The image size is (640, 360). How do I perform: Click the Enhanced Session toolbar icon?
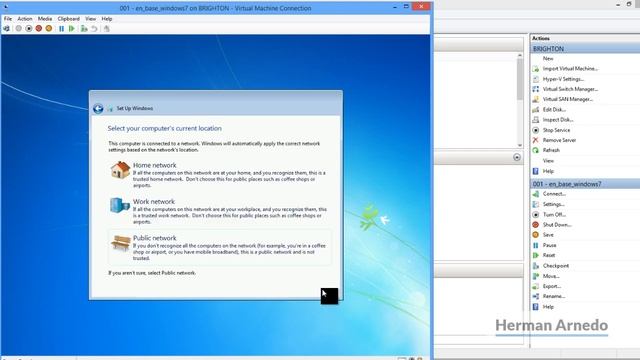[x=107, y=29]
